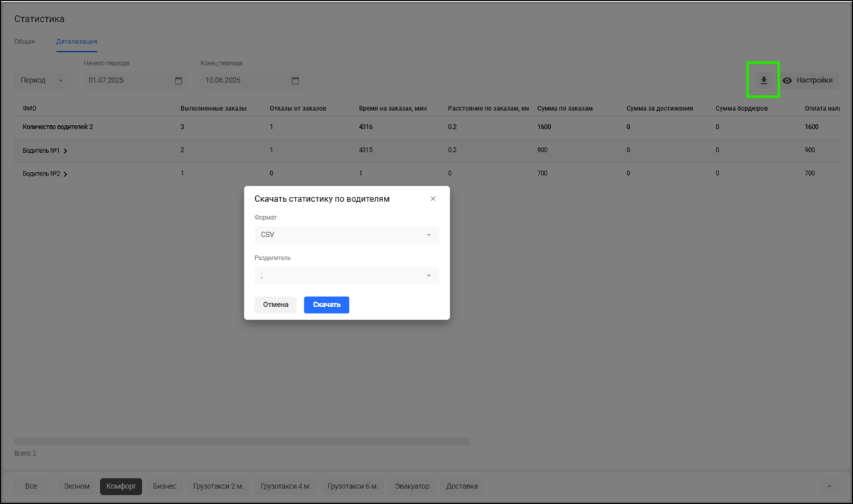Viewport: 853px width, 504px height.
Task: Expand Водитель №2 row chevron
Action: [65, 174]
